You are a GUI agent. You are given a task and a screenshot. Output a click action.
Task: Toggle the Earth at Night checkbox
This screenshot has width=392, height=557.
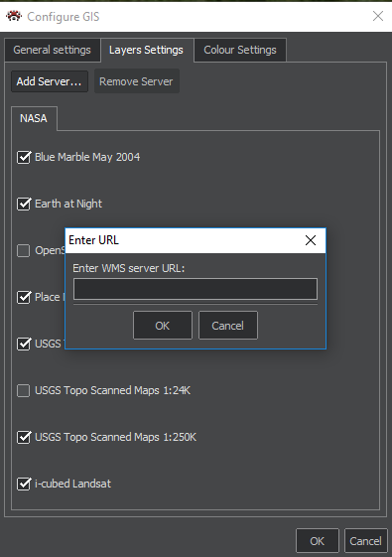24,204
